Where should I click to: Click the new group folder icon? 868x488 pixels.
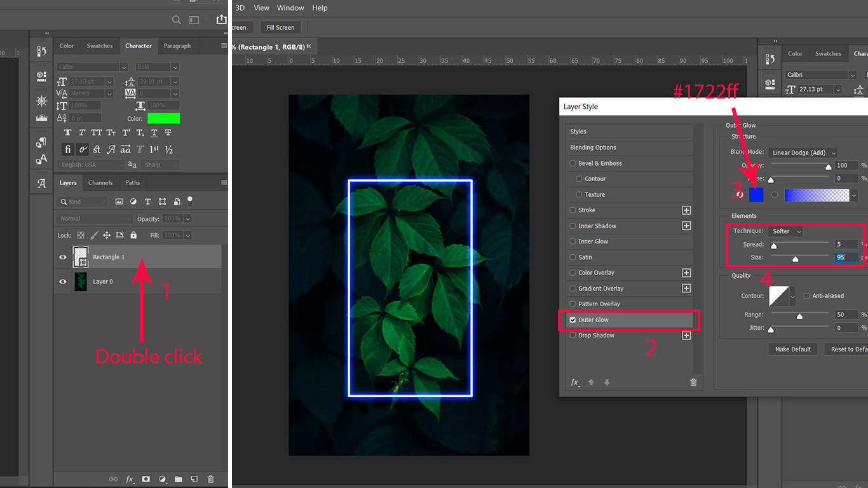pos(179,479)
